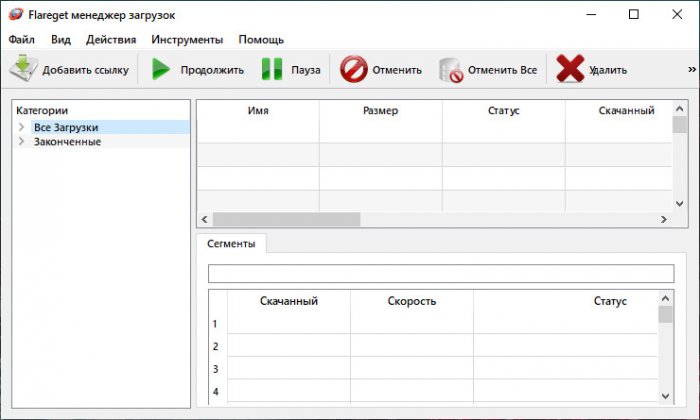Click the Добавить ссылку download icon
700x420 pixels.
pyautogui.click(x=24, y=70)
